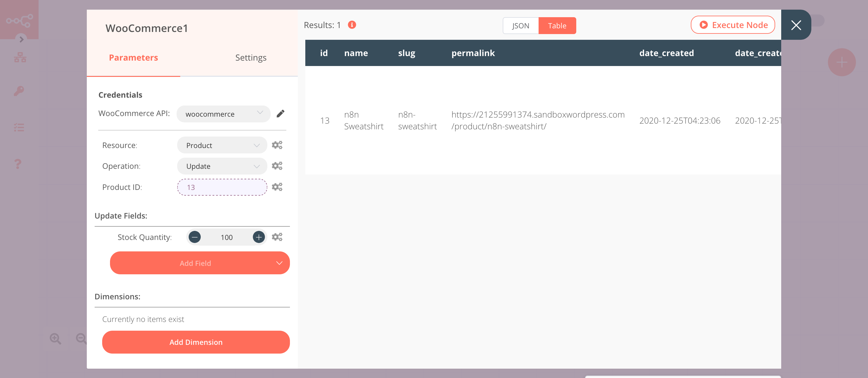This screenshot has height=378, width=868.
Task: Switch results view to JSON
Action: [520, 25]
